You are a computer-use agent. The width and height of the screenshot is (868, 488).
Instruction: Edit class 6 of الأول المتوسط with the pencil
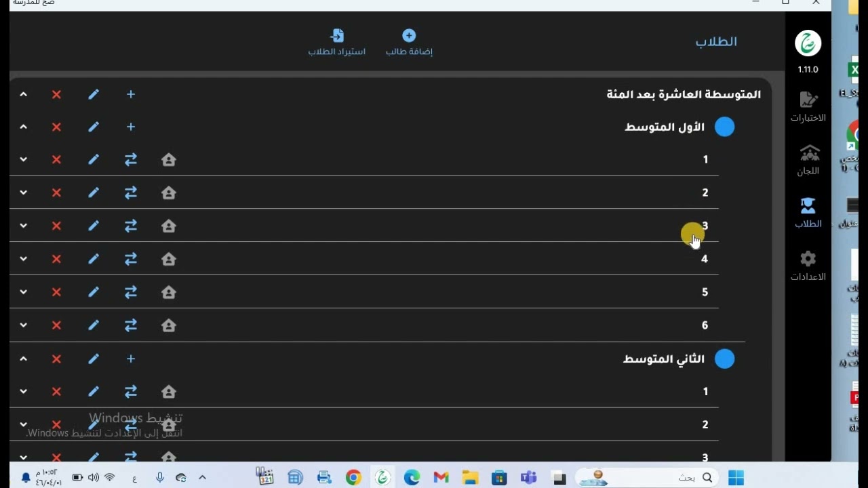pyautogui.click(x=94, y=325)
